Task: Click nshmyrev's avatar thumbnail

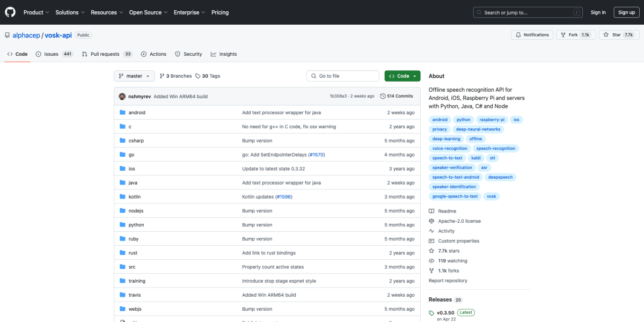Action: coord(122,97)
